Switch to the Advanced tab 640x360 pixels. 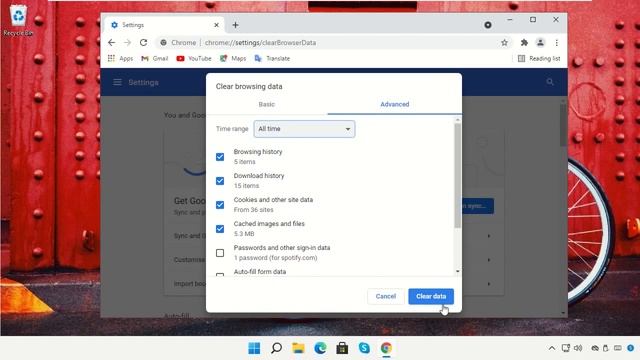click(x=395, y=104)
